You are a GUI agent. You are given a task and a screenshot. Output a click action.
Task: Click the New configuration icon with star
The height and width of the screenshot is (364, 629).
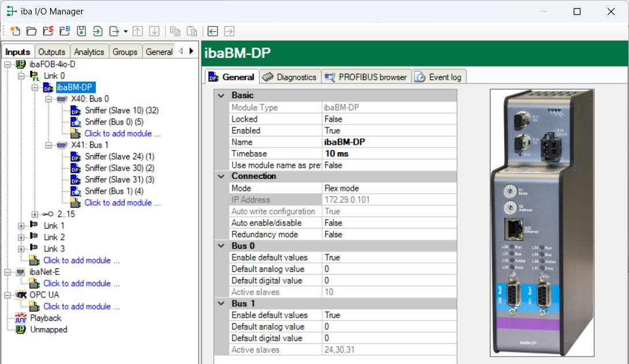[x=15, y=31]
